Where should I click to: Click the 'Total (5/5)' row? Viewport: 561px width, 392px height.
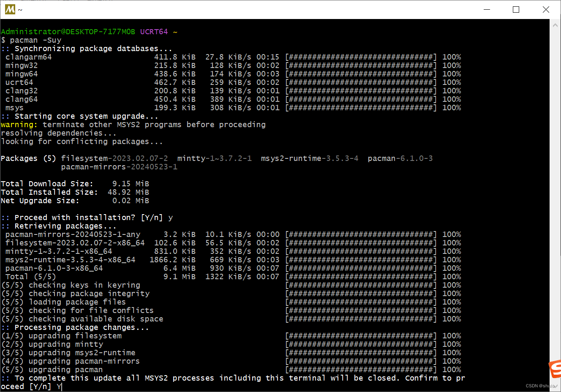point(233,277)
